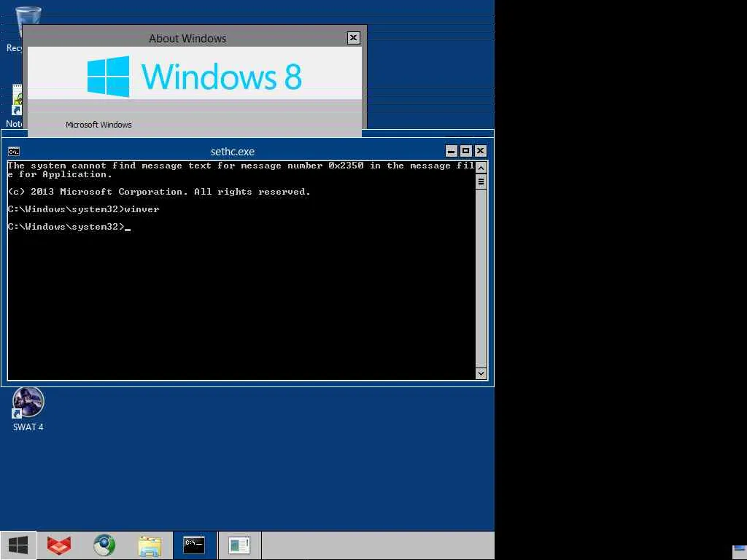Image resolution: width=747 pixels, height=560 pixels.
Task: Open the Chromium-style browser taskbar icon
Action: pos(104,545)
